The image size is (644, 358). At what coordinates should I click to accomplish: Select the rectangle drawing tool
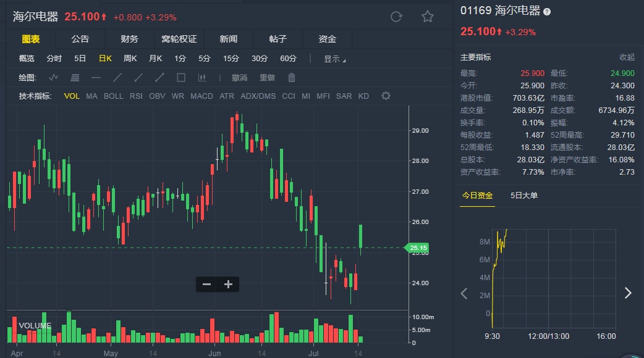click(x=181, y=78)
